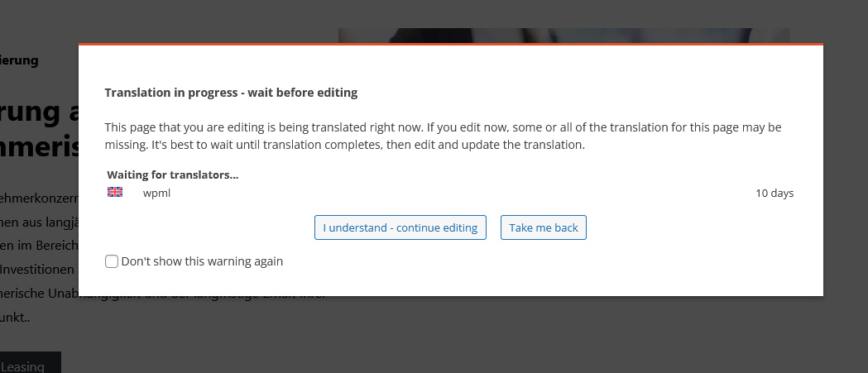Click the 'Don't show this warning again' label text
The height and width of the screenshot is (373, 868).
(202, 261)
